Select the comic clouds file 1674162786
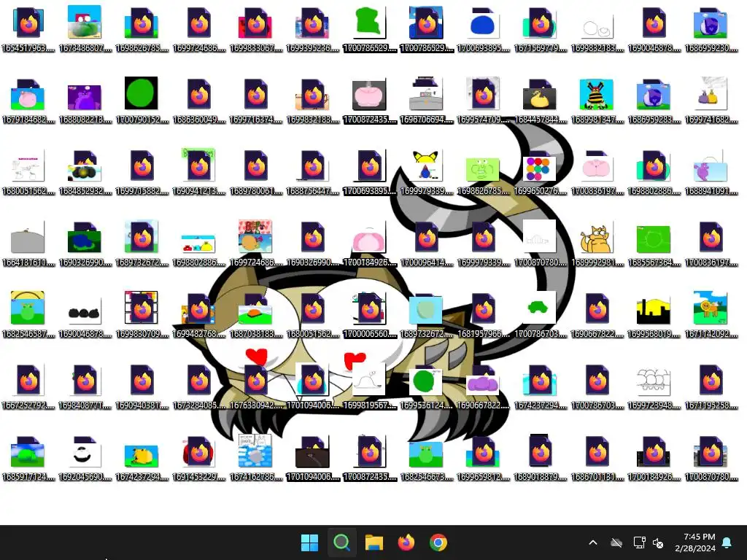747x560 pixels. pos(256,457)
